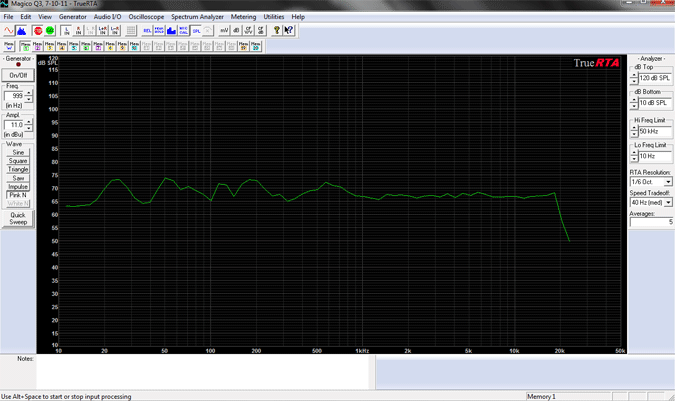This screenshot has width=675, height=401.
Task: Click the yellow question mark help icon
Action: point(277,31)
